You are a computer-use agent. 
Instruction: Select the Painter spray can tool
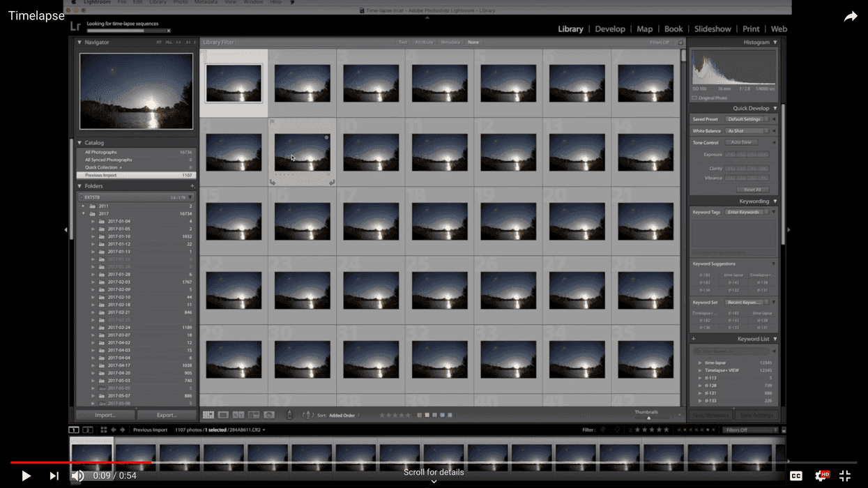(289, 415)
